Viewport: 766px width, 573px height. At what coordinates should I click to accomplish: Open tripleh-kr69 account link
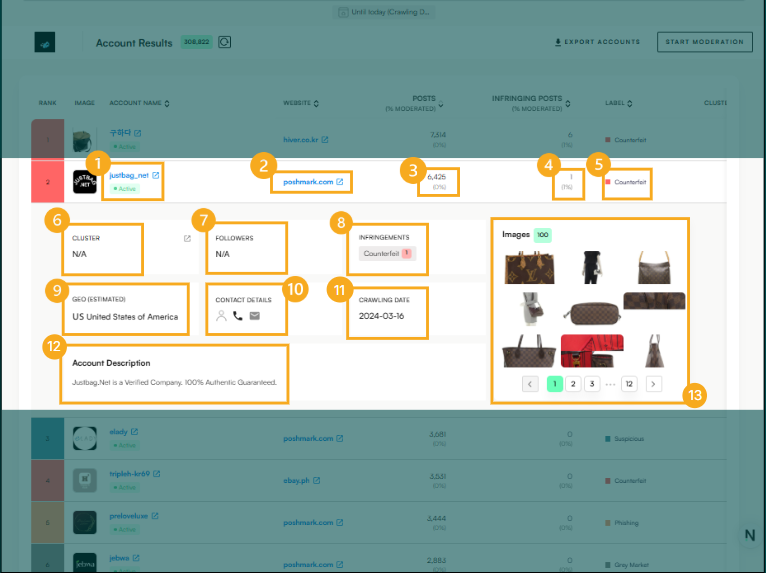[x=129, y=474]
